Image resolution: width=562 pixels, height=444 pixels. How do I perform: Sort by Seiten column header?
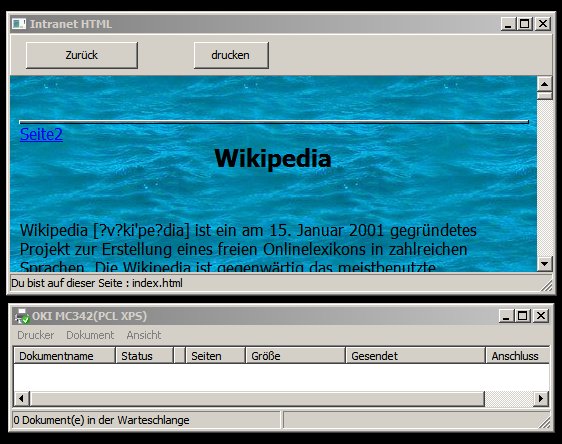coord(215,356)
